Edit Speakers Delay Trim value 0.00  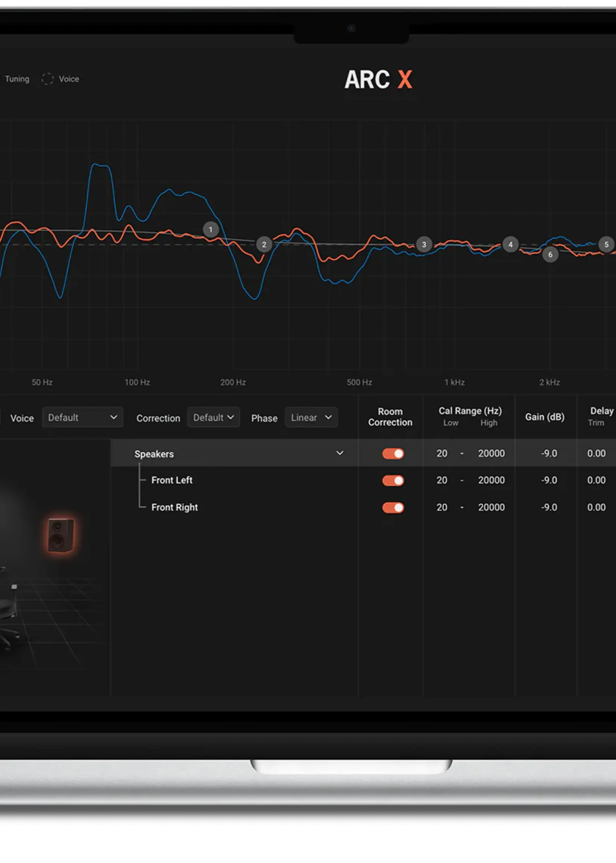596,453
